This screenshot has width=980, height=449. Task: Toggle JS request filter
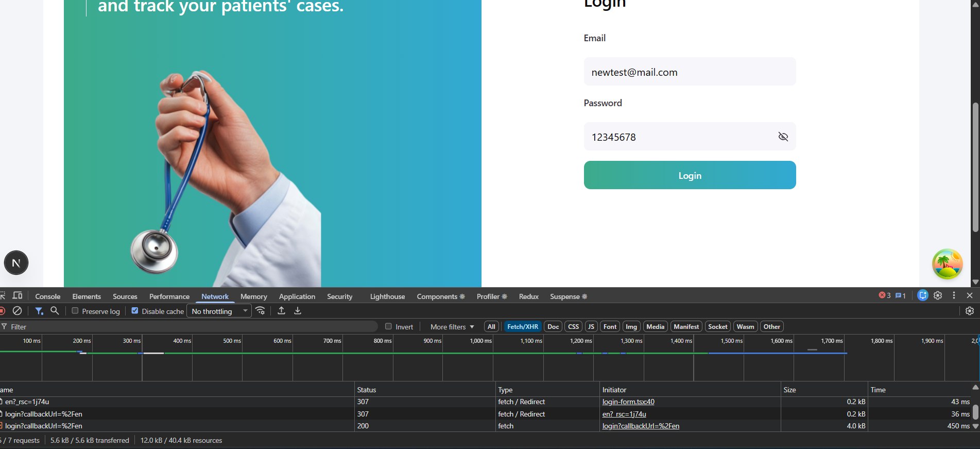(591, 327)
